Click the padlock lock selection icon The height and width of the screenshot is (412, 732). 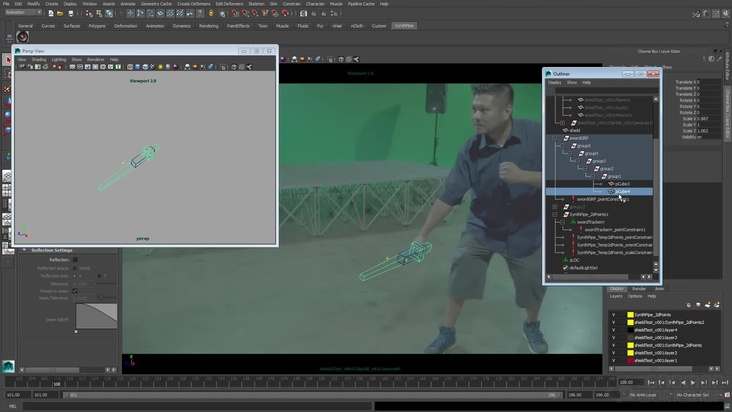[x=211, y=14]
